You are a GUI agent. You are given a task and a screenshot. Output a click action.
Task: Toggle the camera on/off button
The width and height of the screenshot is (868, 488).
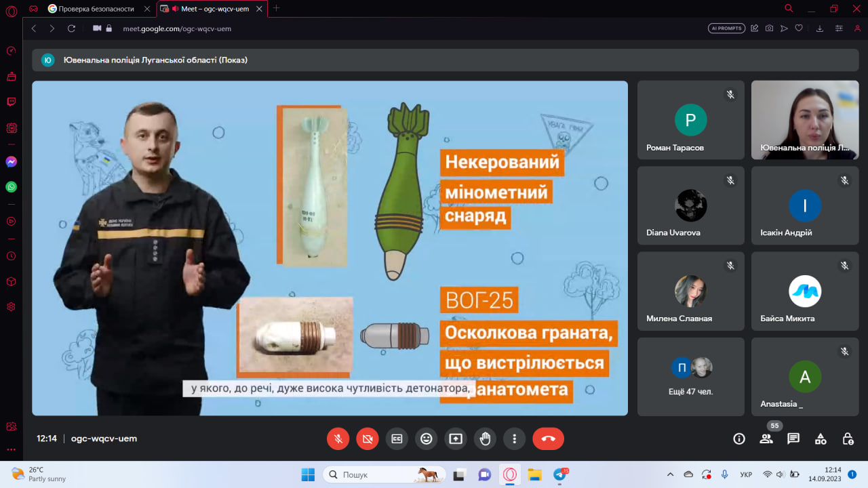pos(367,439)
